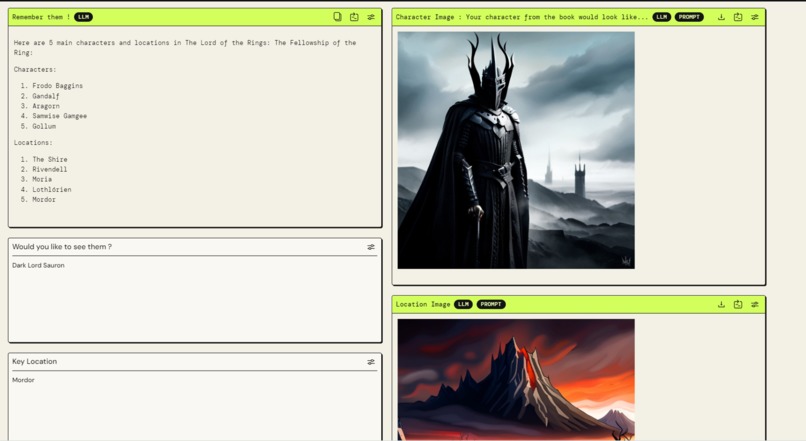
Task: Click 'Lothlórien' in the locations list
Action: (x=52, y=190)
